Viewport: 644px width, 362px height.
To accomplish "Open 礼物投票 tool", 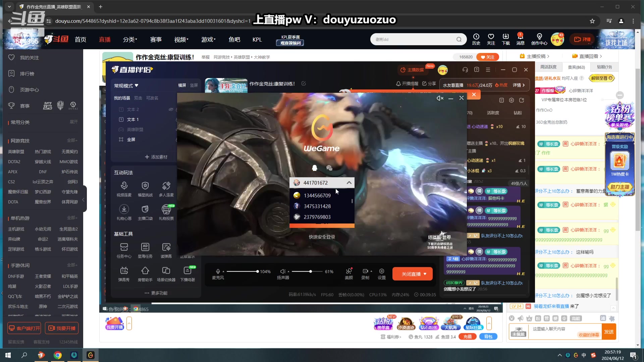I will (x=166, y=213).
